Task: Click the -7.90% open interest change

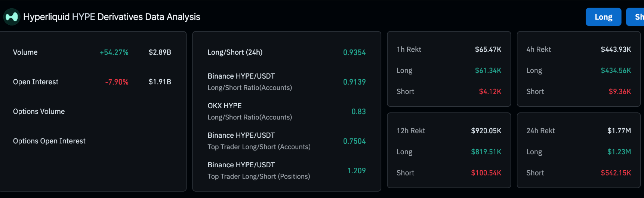Action: [x=117, y=82]
